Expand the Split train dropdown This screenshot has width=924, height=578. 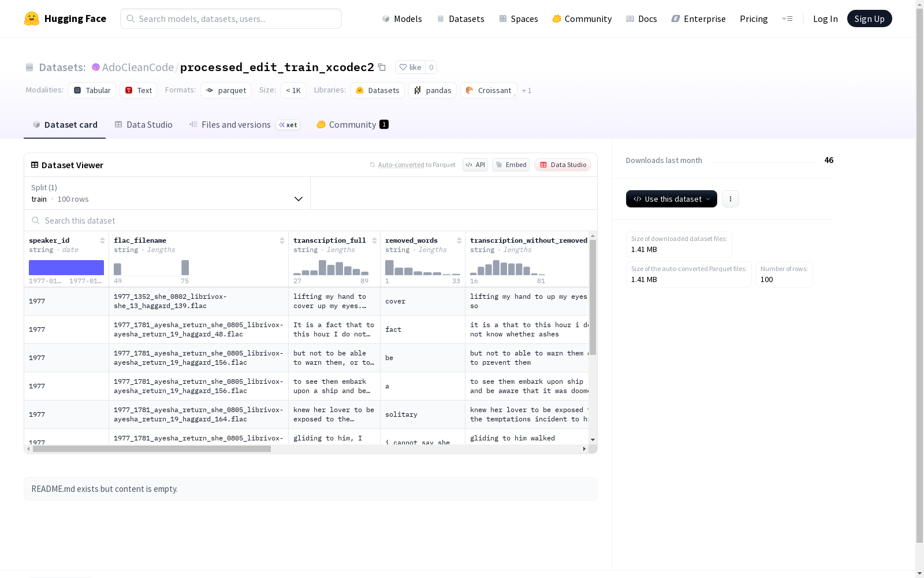(167, 193)
